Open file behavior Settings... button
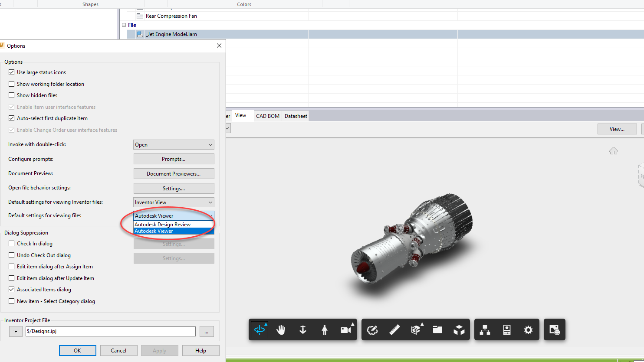The height and width of the screenshot is (362, 644). [174, 189]
